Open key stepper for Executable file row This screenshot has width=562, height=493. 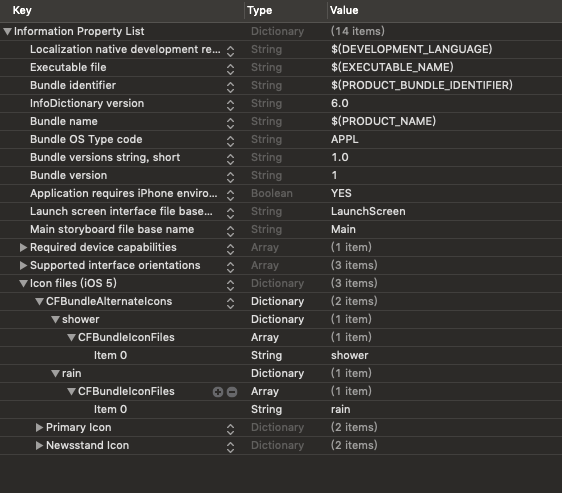coord(230,69)
